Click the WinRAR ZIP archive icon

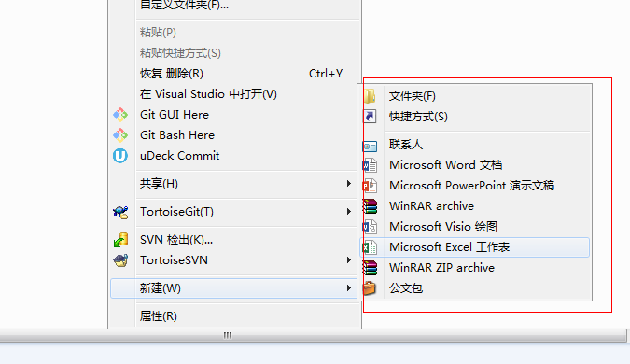pos(370,268)
